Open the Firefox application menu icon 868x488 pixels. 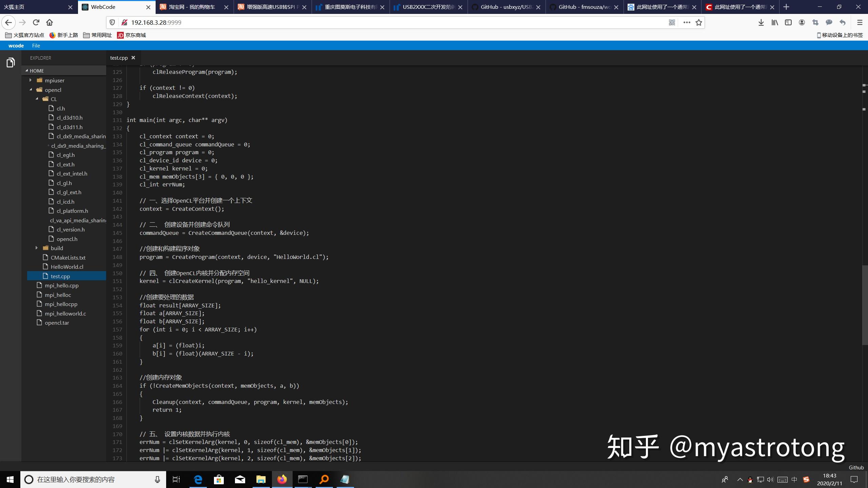pos(860,22)
